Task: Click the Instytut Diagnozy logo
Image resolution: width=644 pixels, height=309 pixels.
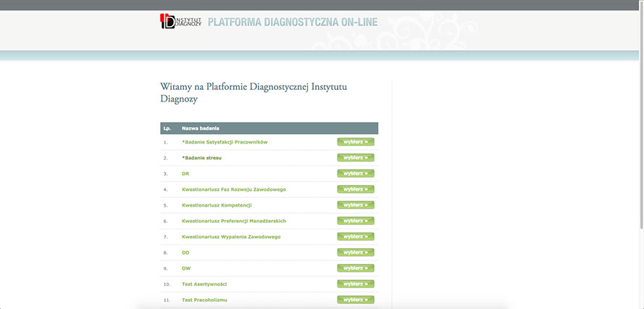Action: pyautogui.click(x=180, y=21)
